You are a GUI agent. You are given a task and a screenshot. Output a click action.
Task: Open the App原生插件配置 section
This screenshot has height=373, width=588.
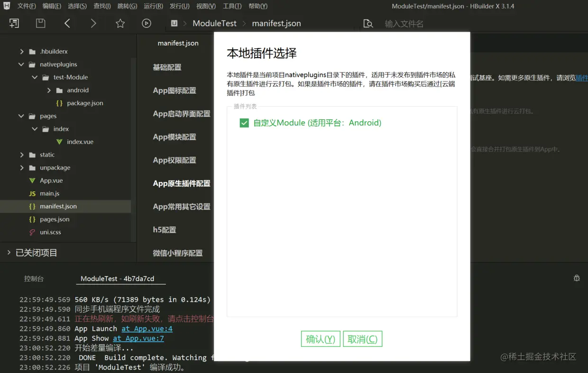(x=182, y=183)
